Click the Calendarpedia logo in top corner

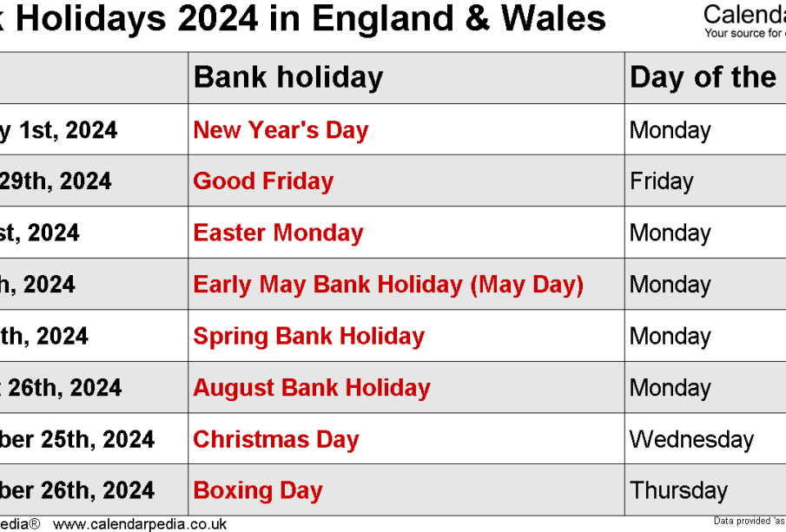pyautogui.click(x=744, y=20)
